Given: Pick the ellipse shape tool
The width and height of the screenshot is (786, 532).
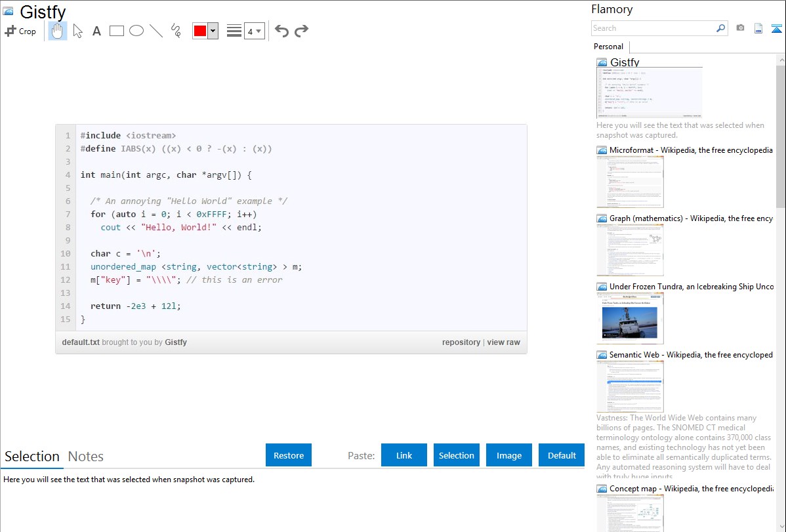Looking at the screenshot, I should coord(136,31).
